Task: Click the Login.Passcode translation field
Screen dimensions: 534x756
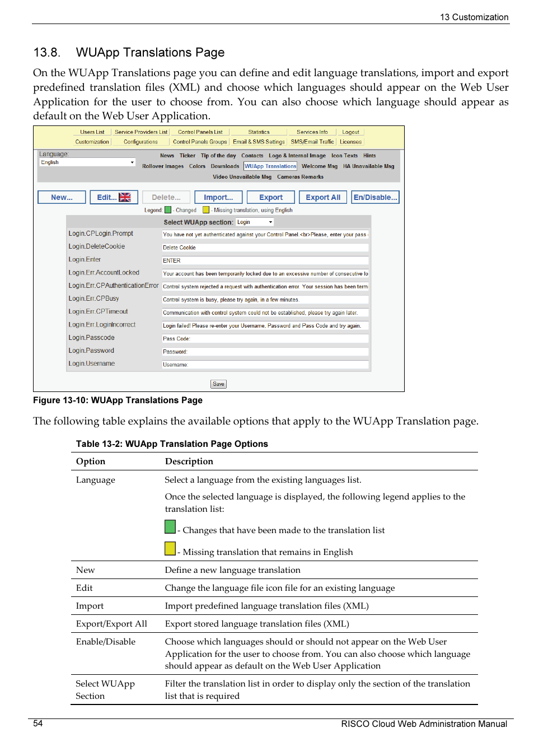Action: tap(265, 339)
